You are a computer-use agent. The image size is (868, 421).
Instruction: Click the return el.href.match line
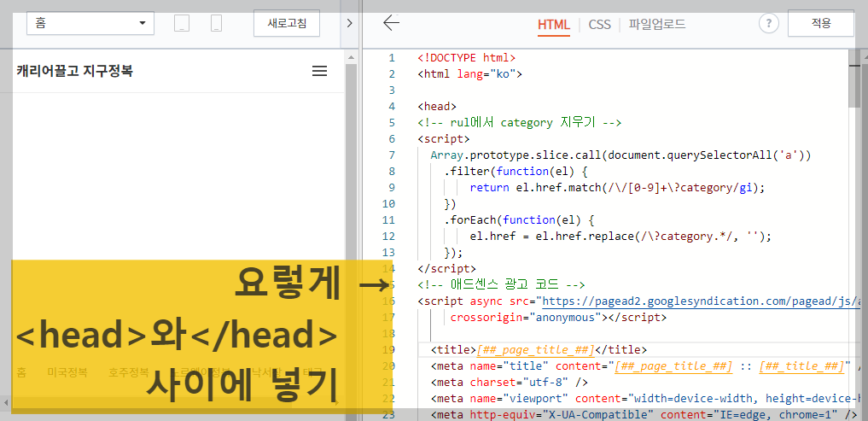coord(617,187)
